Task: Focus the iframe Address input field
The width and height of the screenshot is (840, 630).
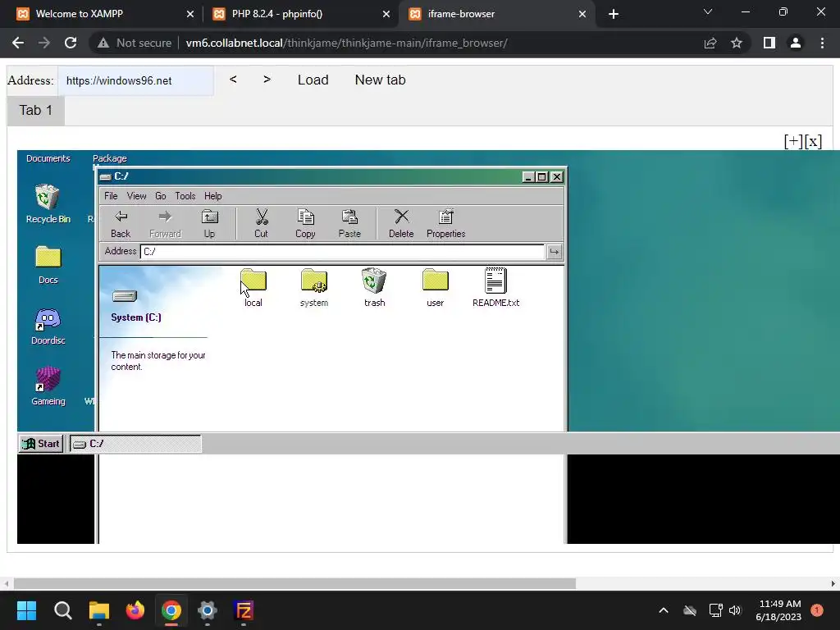Action: coord(136,81)
